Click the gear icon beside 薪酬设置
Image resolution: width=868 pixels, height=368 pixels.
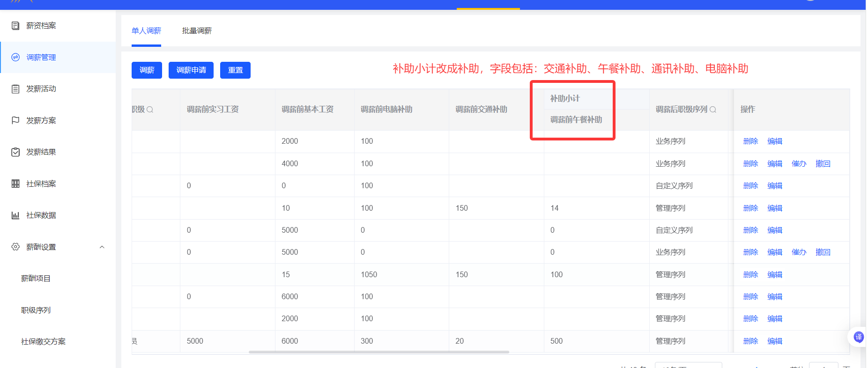pos(15,247)
